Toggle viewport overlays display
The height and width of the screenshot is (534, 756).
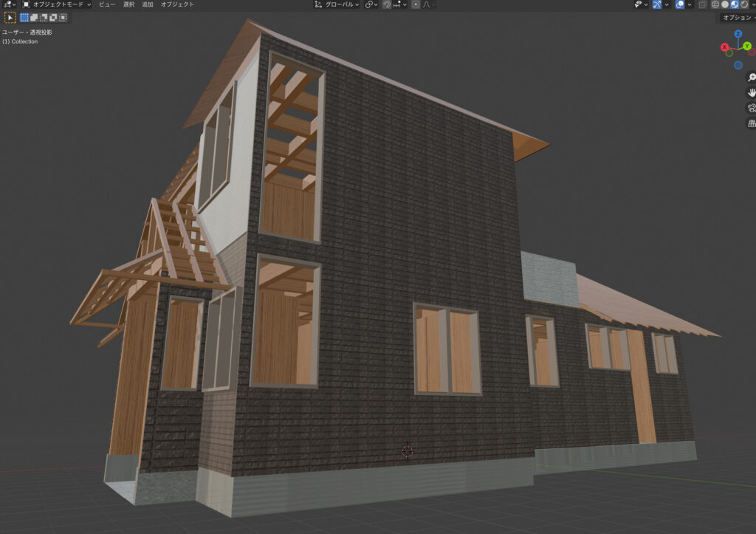click(680, 4)
